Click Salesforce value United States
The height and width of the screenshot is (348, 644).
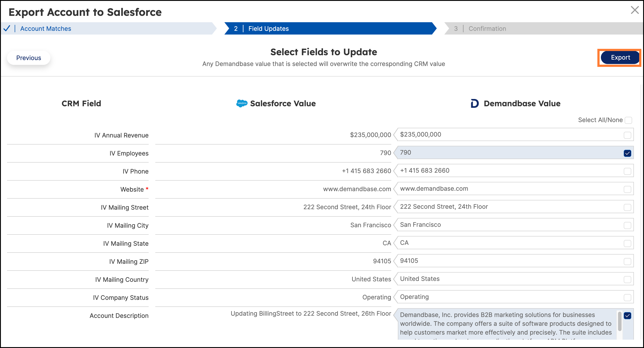coord(371,279)
